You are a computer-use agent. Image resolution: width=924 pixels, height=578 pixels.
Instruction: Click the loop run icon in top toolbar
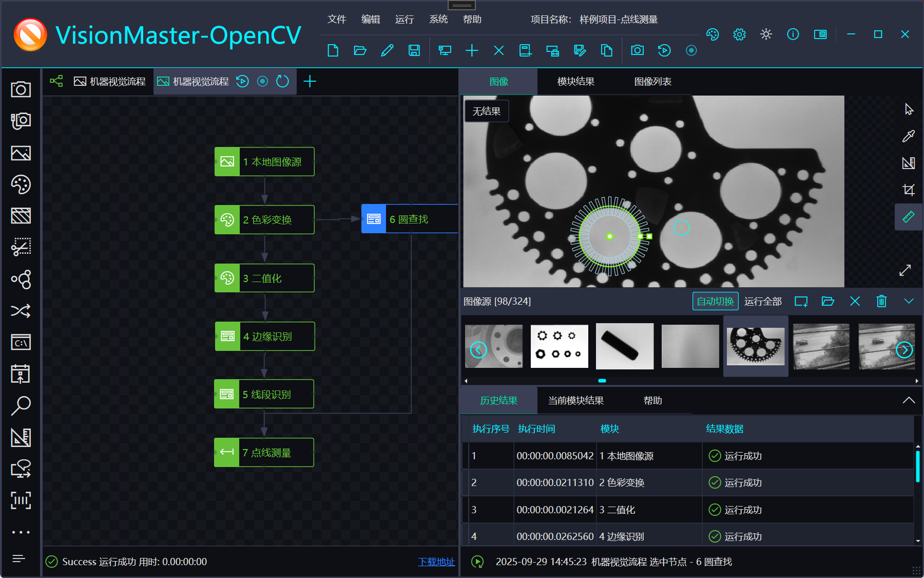[664, 50]
